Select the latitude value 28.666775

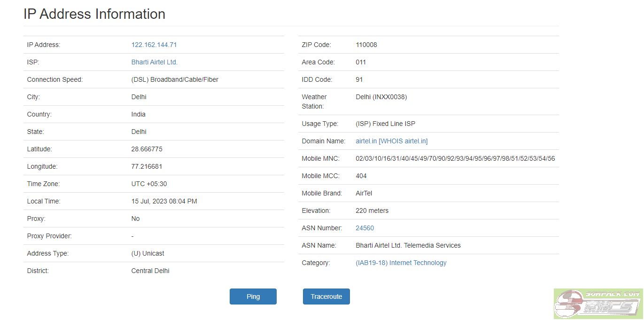pyautogui.click(x=147, y=149)
